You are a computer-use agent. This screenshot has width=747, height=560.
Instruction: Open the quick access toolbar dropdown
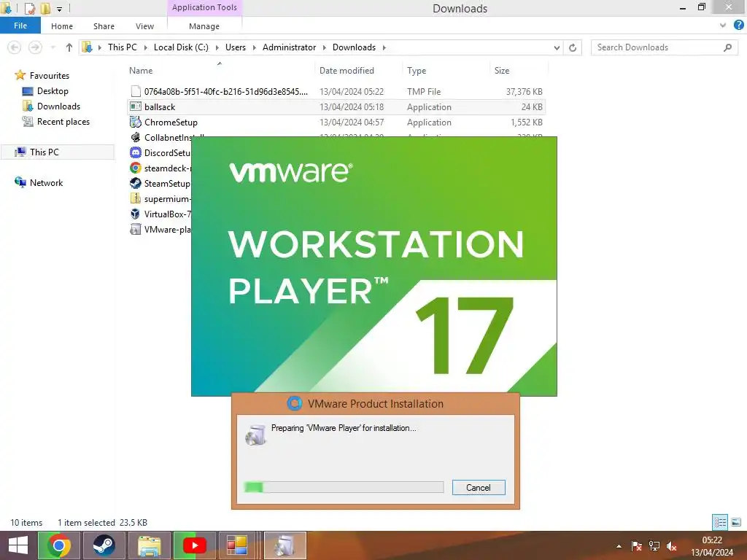(59, 9)
